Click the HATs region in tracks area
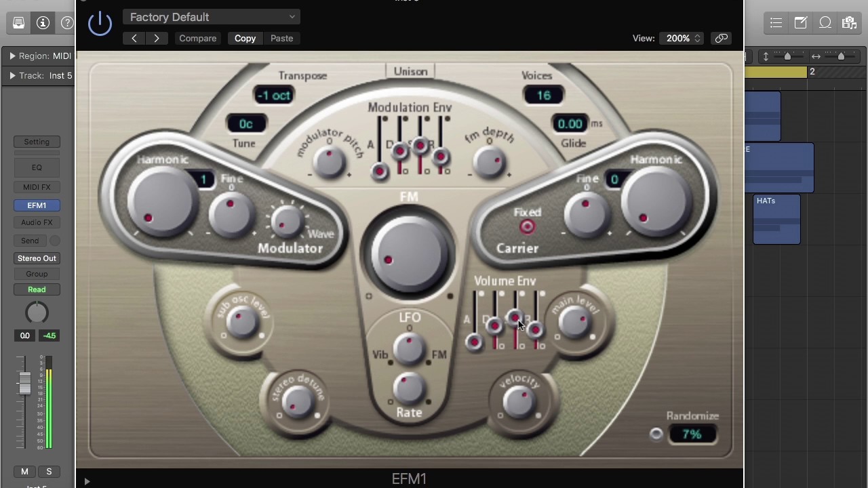Image resolution: width=868 pixels, height=488 pixels. point(776,219)
